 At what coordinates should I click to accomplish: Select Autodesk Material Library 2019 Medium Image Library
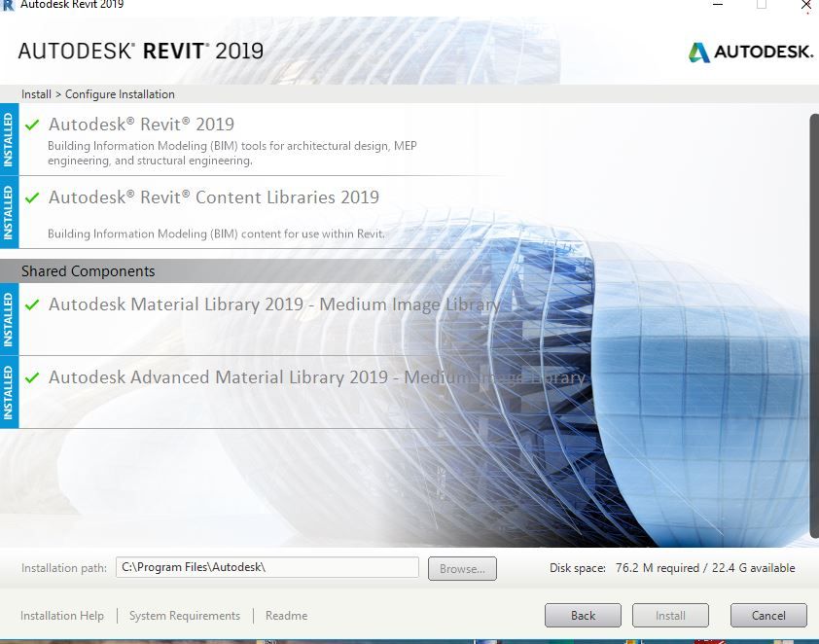tap(274, 304)
